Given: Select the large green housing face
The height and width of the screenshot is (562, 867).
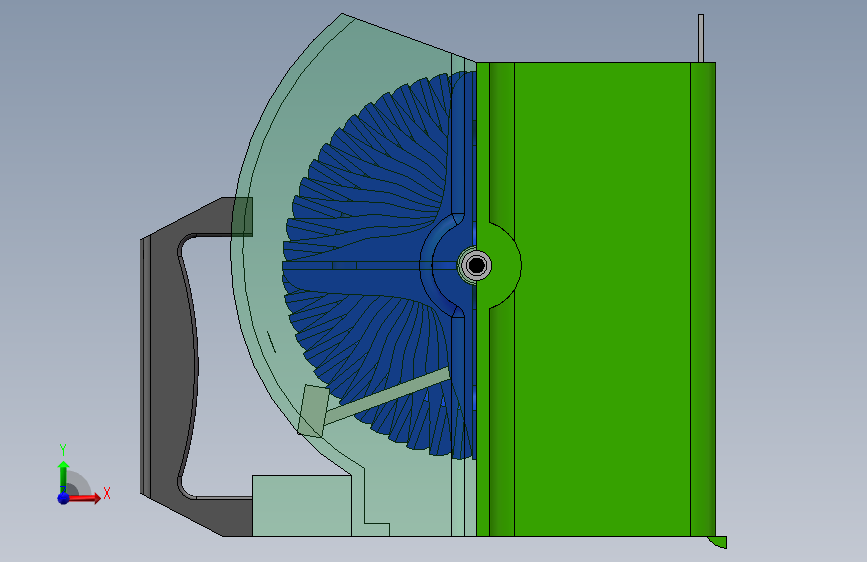Looking at the screenshot, I should (602, 299).
